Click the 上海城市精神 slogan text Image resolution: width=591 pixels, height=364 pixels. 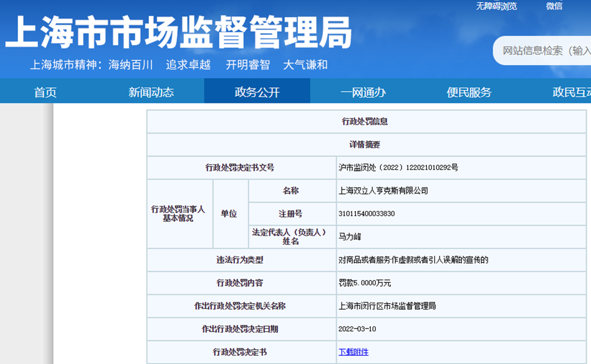pyautogui.click(x=178, y=65)
